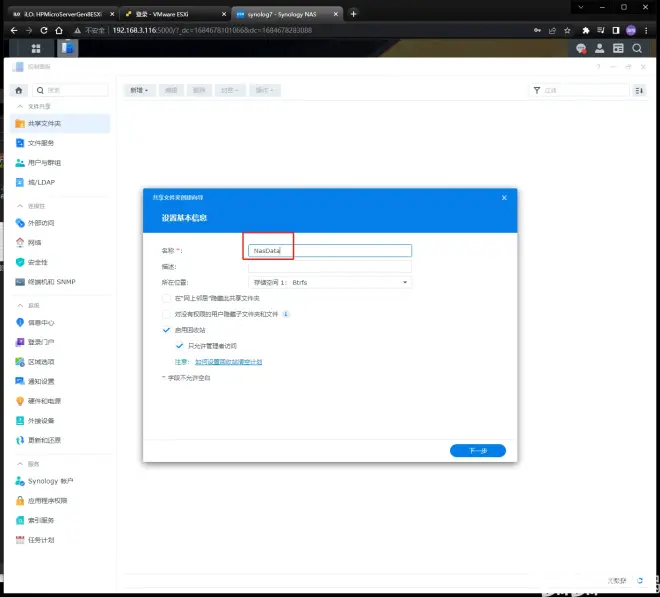Open the DSM main menu grid icon
Image resolution: width=660 pixels, height=597 pixels.
pos(36,48)
